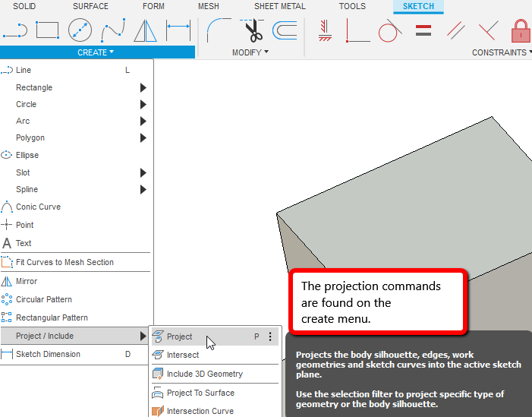
Task: Choose Fit Curves to Mesh Section
Action: tap(75, 262)
